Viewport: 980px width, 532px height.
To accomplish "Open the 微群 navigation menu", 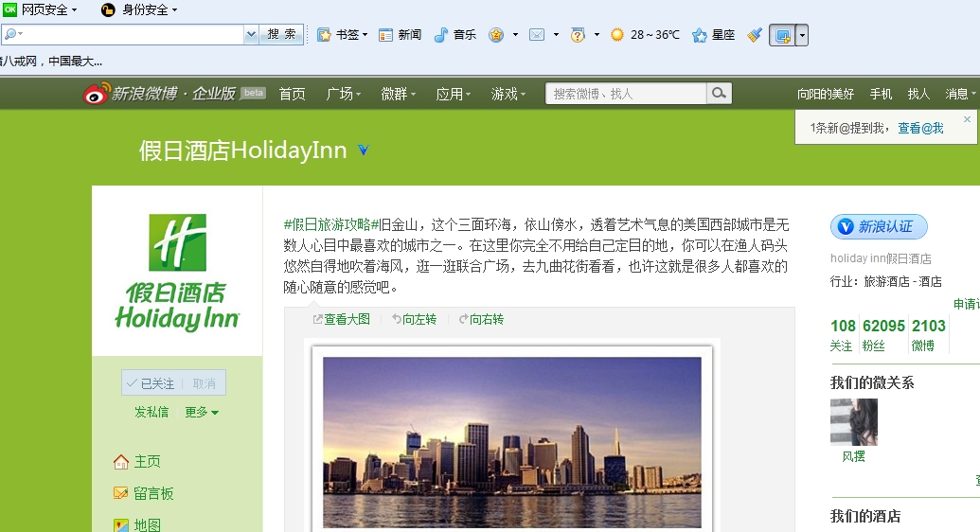I will point(398,94).
